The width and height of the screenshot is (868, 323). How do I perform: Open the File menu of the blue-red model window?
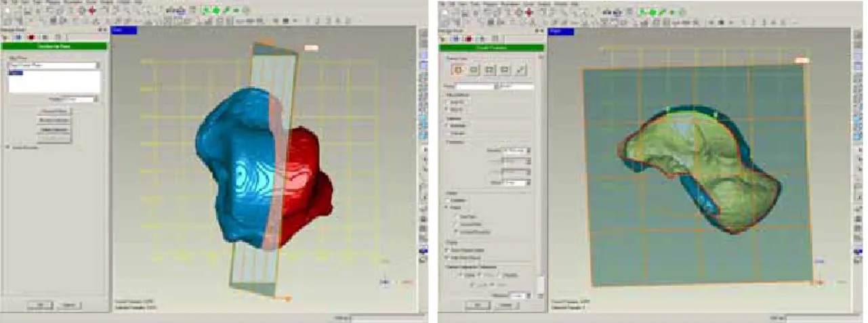coord(4,3)
